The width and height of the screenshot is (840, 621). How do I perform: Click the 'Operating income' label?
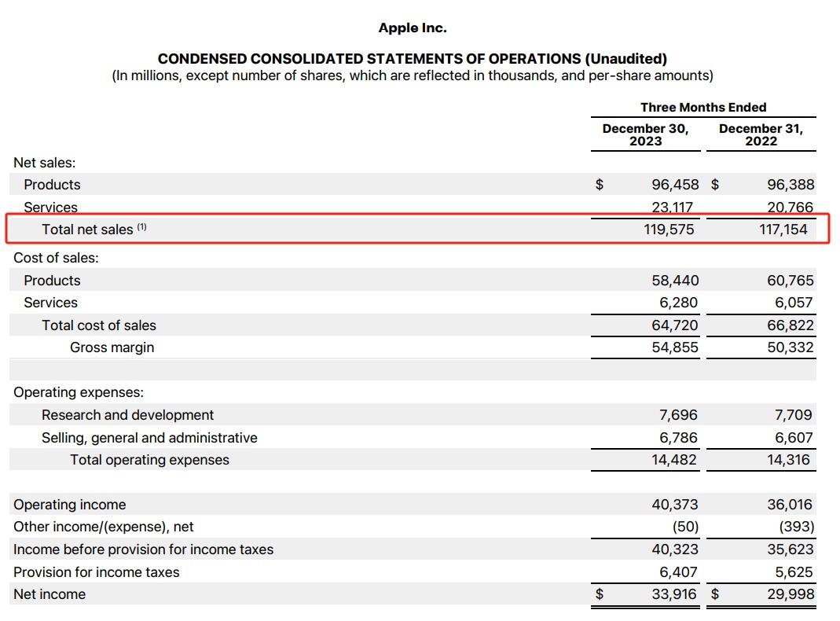[x=70, y=505]
